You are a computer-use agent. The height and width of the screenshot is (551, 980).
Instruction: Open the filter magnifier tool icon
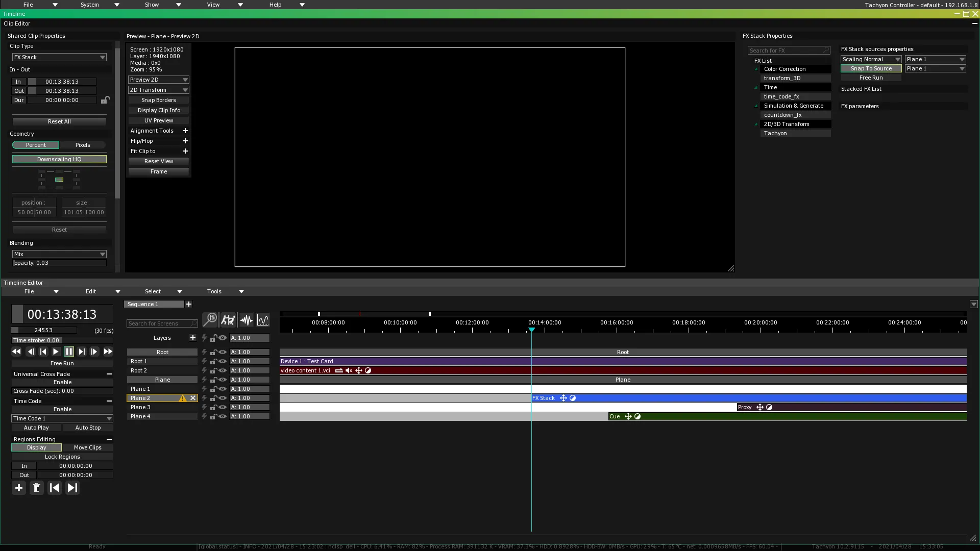pyautogui.click(x=210, y=320)
